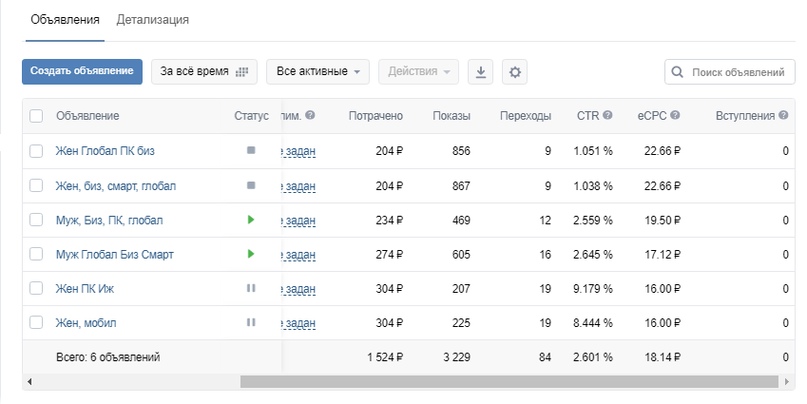Click the Создать объявление button
807x404 pixels.
[x=82, y=72]
